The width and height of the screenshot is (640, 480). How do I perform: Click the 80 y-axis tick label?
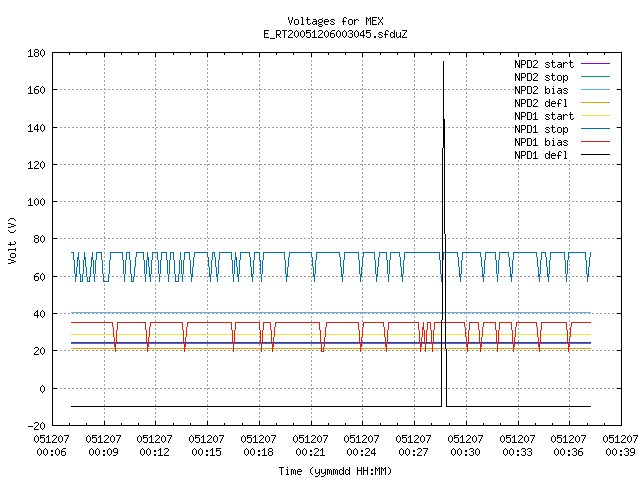pos(39,239)
